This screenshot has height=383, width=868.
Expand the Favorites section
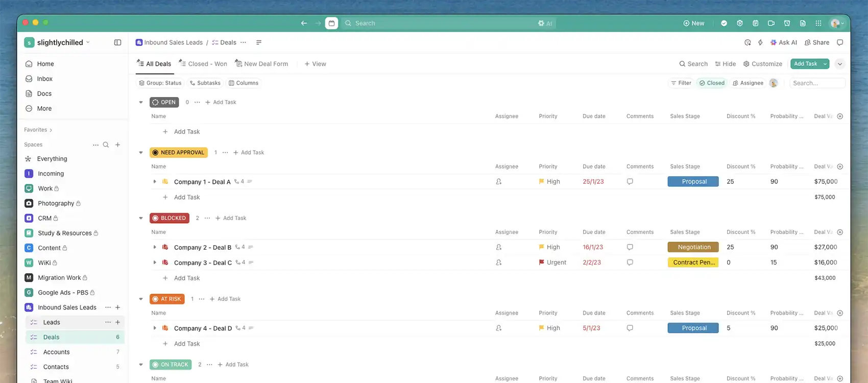click(38, 130)
